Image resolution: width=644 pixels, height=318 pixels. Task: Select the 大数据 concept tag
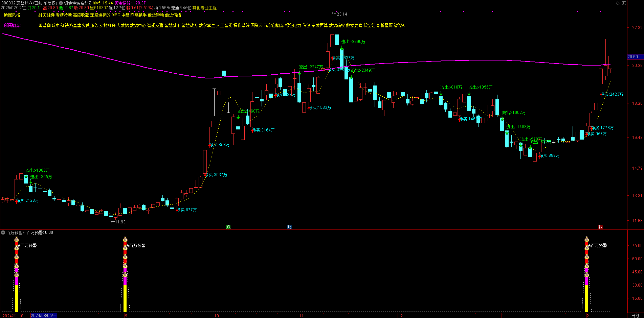point(123,25)
